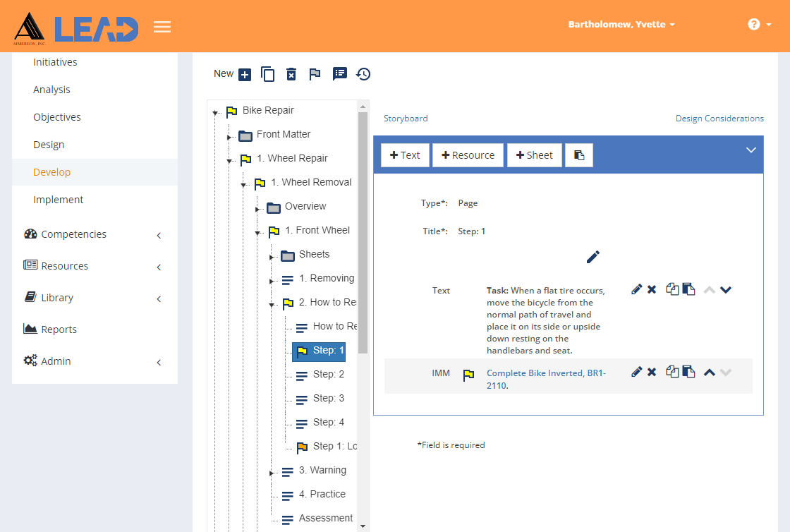This screenshot has width=790, height=532.
Task: Expand the Competencies sidebar section
Action: pos(159,235)
